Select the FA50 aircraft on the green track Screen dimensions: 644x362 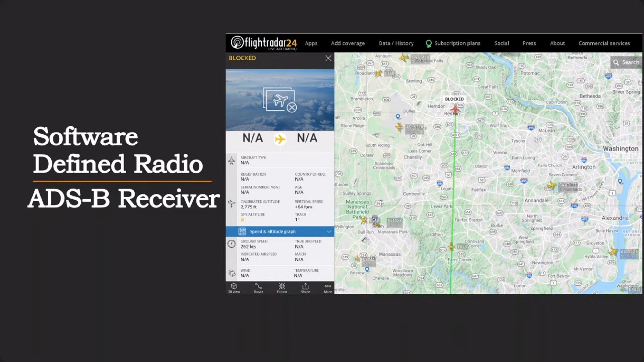452,247
